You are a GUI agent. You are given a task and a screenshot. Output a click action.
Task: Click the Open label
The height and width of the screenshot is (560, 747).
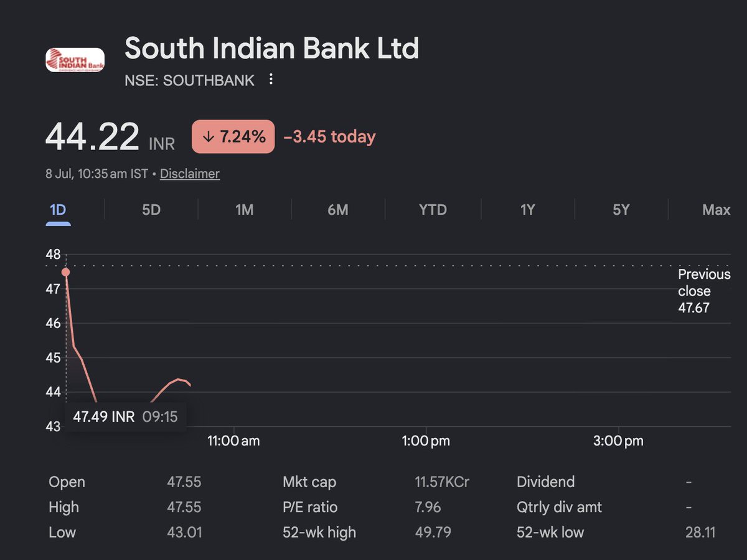pyautogui.click(x=67, y=482)
